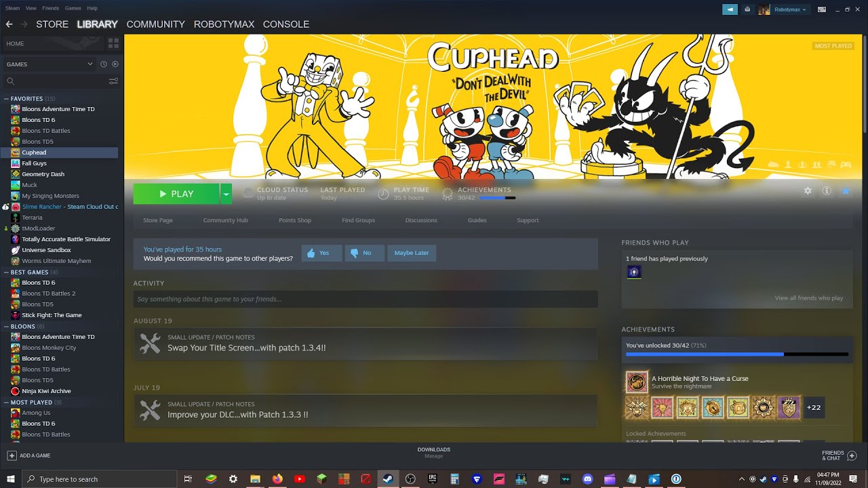Screen dimensions: 868x488
Task: Open game settings gear icon for Cuphead
Action: [808, 191]
